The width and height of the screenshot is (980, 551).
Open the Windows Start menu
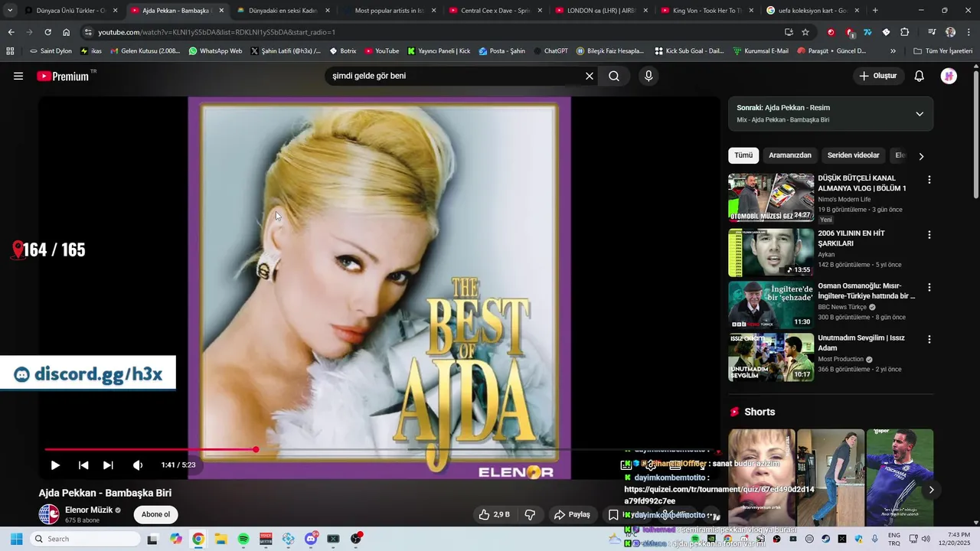16,539
